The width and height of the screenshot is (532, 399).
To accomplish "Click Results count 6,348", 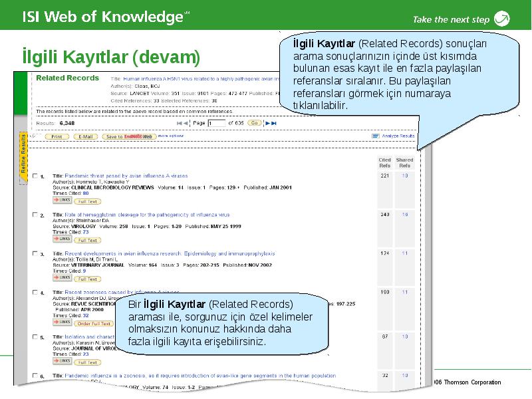I will [67, 123].
